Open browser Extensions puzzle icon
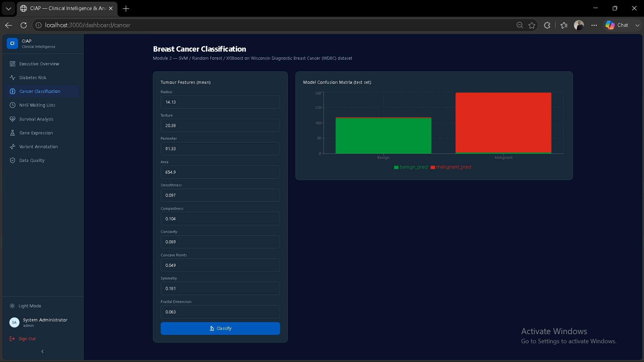Viewport: 644px width, 362px height. (x=547, y=25)
